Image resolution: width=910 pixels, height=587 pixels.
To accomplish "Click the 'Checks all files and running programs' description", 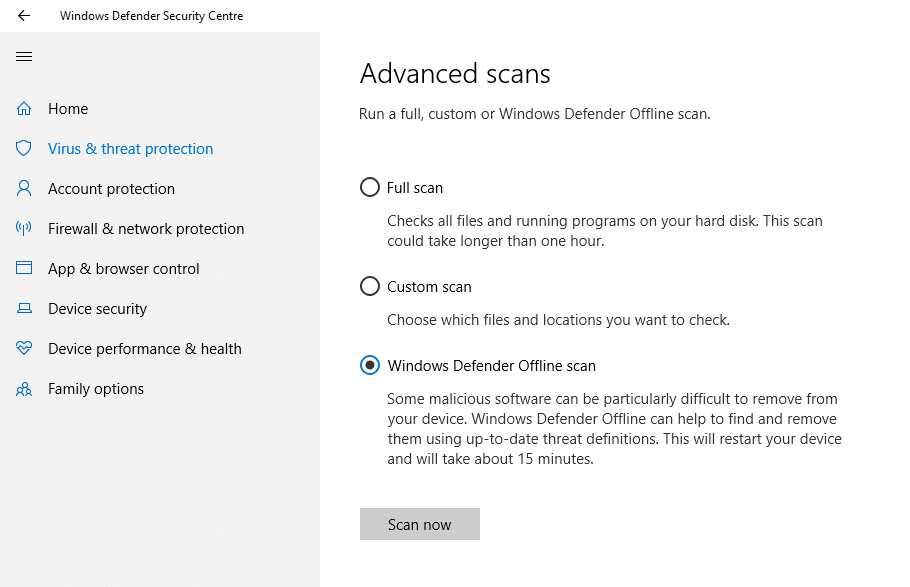I will [605, 231].
